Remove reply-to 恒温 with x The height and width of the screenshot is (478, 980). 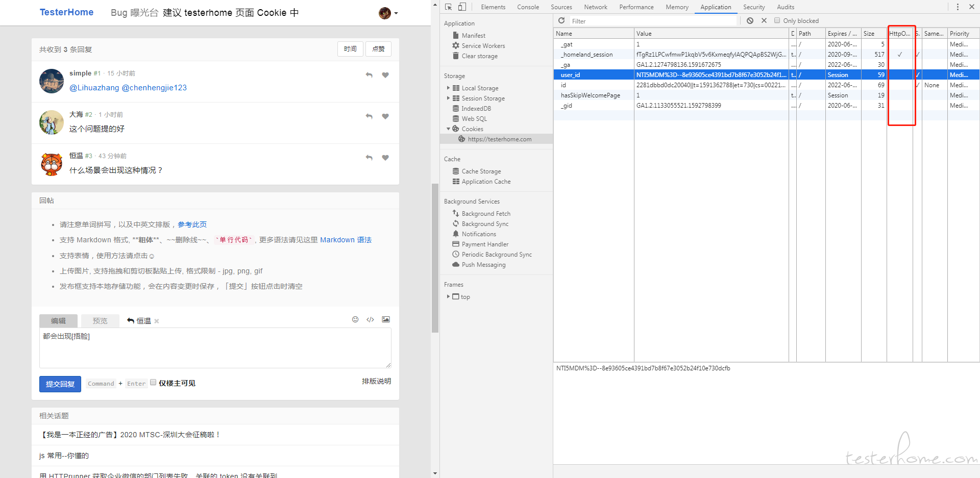pos(157,321)
